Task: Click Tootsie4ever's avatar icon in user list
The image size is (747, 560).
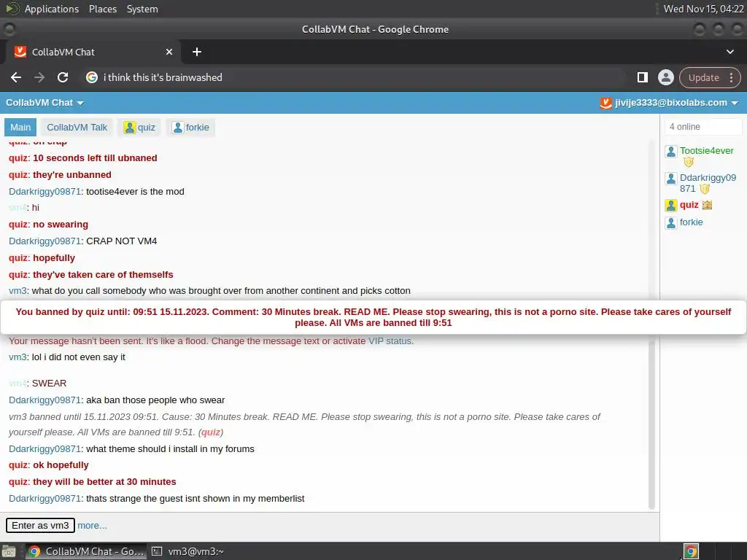Action: tap(671, 152)
